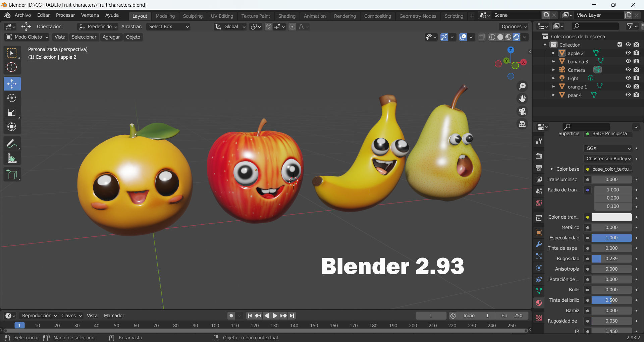Jump to the animation start frame

[x=250, y=316]
